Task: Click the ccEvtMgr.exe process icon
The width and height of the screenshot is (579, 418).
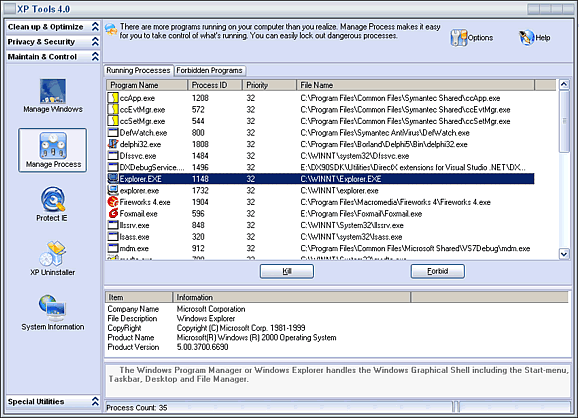Action: click(x=113, y=109)
